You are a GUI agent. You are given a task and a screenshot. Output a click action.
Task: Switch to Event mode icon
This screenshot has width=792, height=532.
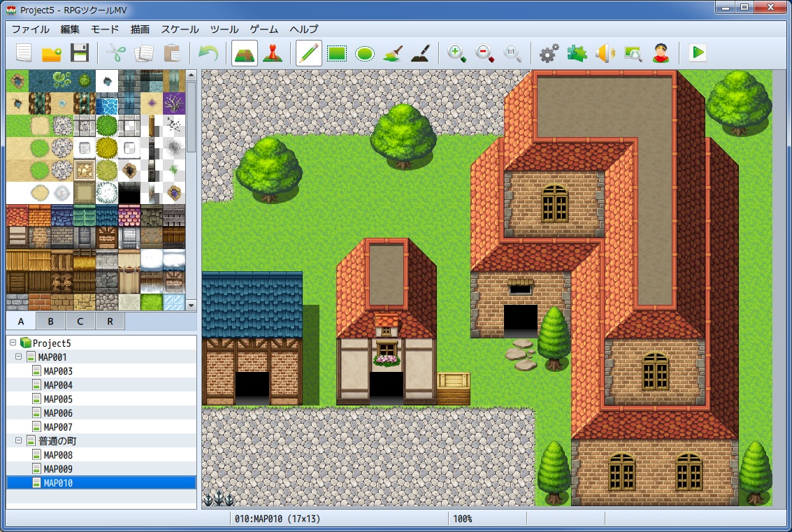pos(273,52)
